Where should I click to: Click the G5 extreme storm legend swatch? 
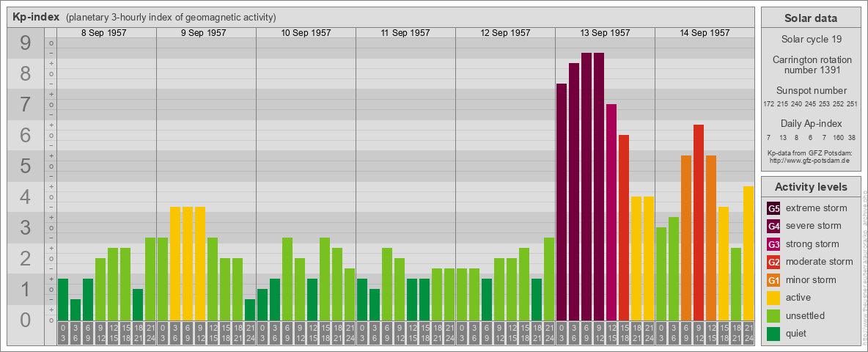tap(773, 209)
